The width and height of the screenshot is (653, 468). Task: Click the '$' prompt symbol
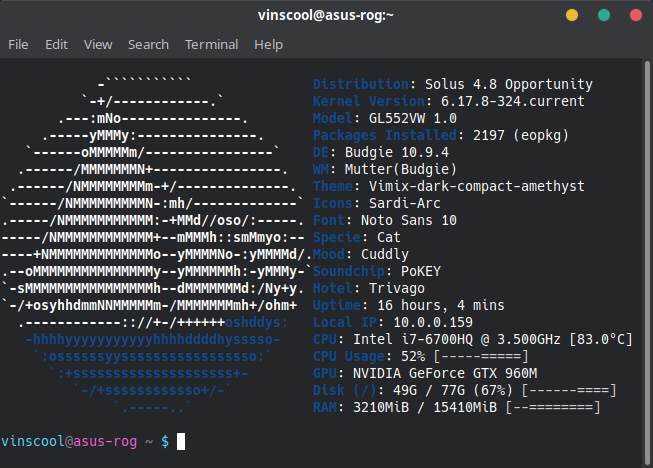[165, 441]
